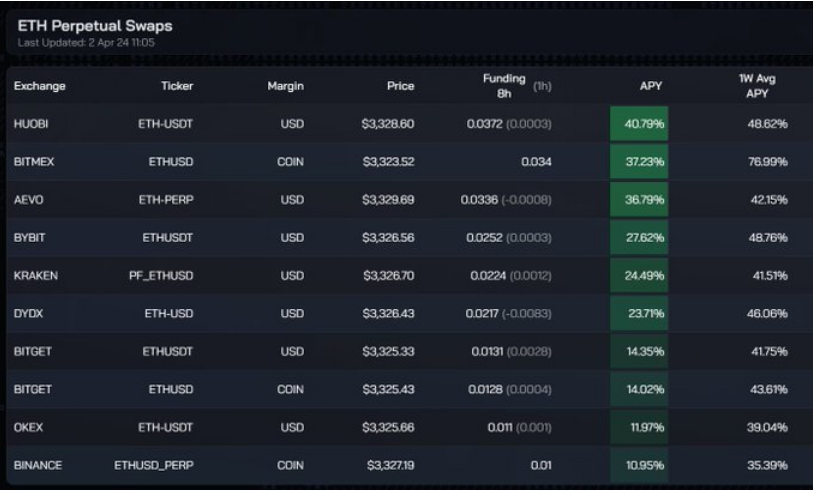Viewport: 813px width, 490px height.
Task: Sort by the Exchange column header
Action: [x=39, y=86]
